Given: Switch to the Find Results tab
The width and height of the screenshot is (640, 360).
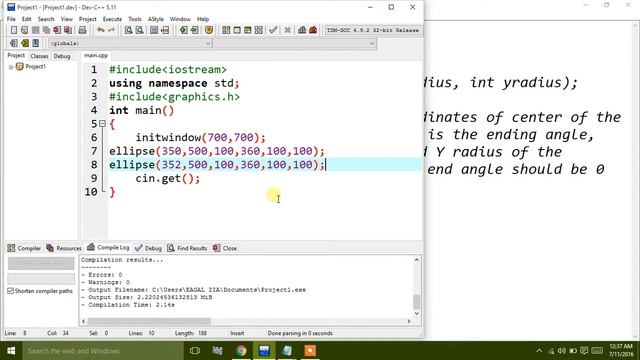Looking at the screenshot, I should [187, 248].
